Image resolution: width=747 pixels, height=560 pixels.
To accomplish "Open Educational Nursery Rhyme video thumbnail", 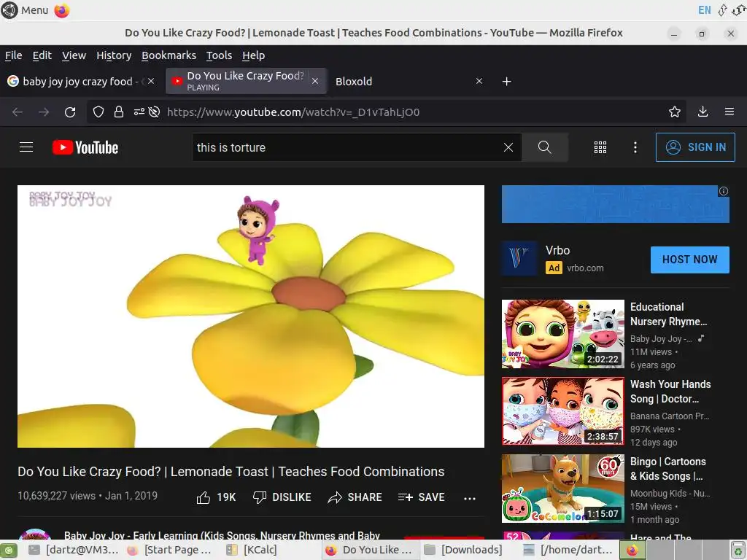I will coord(563,334).
